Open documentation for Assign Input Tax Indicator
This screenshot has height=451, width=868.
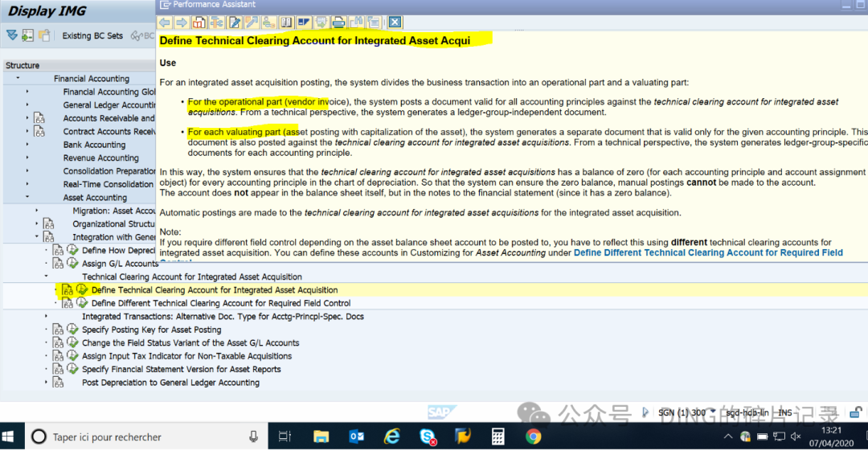[x=58, y=355]
